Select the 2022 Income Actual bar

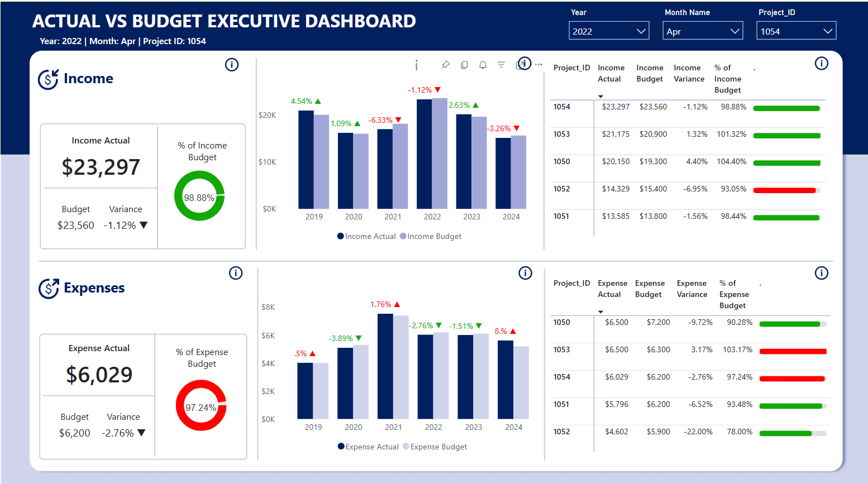click(424, 154)
